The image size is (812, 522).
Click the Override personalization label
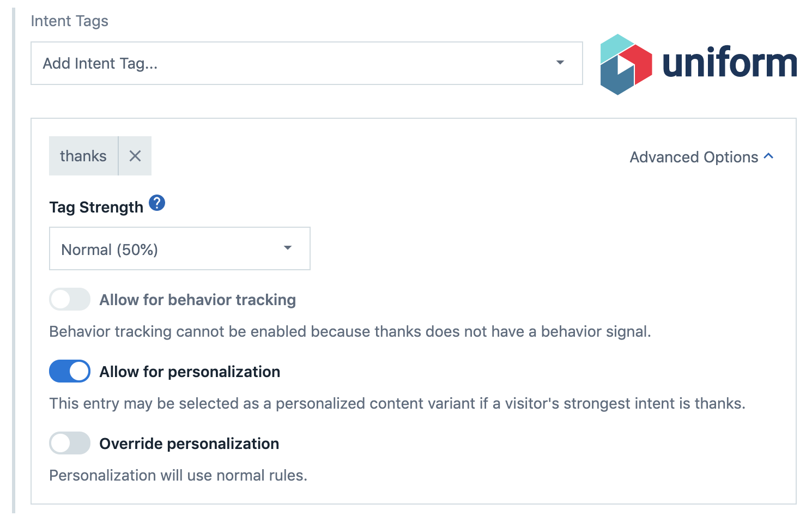pos(189,444)
